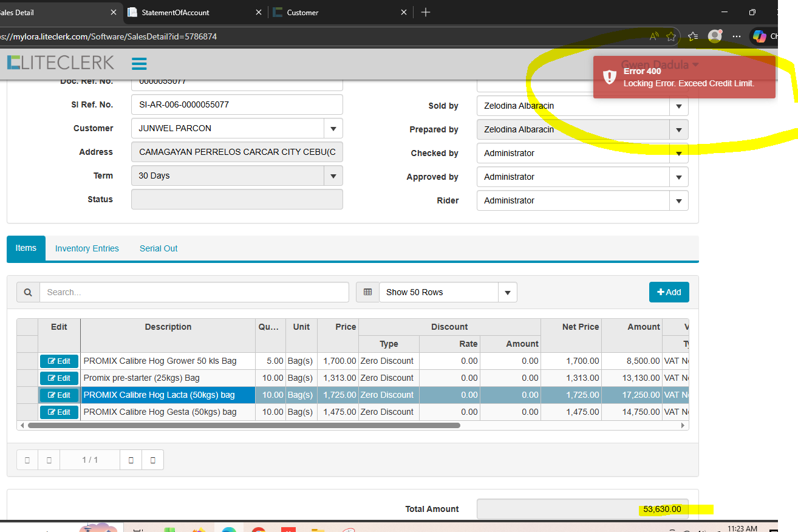Open the Copilot icon in browser toolbar
The image size is (798, 532).
(x=759, y=36)
